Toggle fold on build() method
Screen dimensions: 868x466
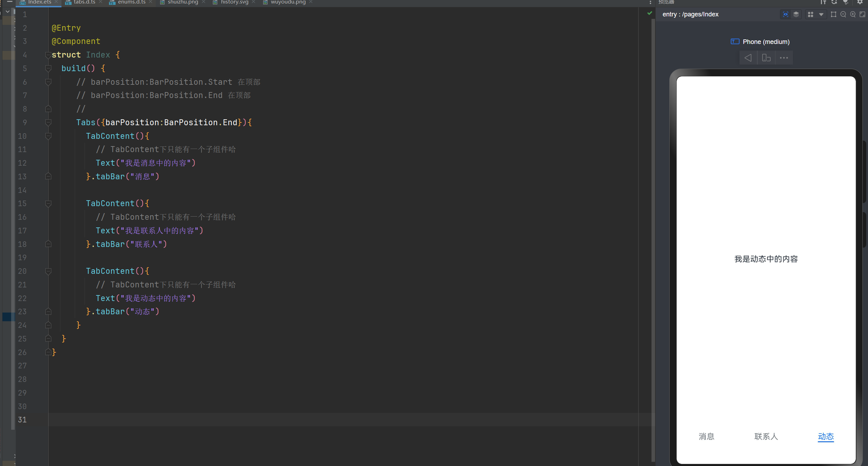(x=48, y=69)
